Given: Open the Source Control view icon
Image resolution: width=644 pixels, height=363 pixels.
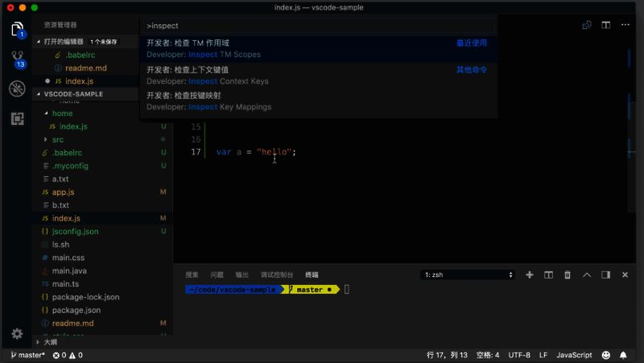Looking at the screenshot, I should click(18, 60).
